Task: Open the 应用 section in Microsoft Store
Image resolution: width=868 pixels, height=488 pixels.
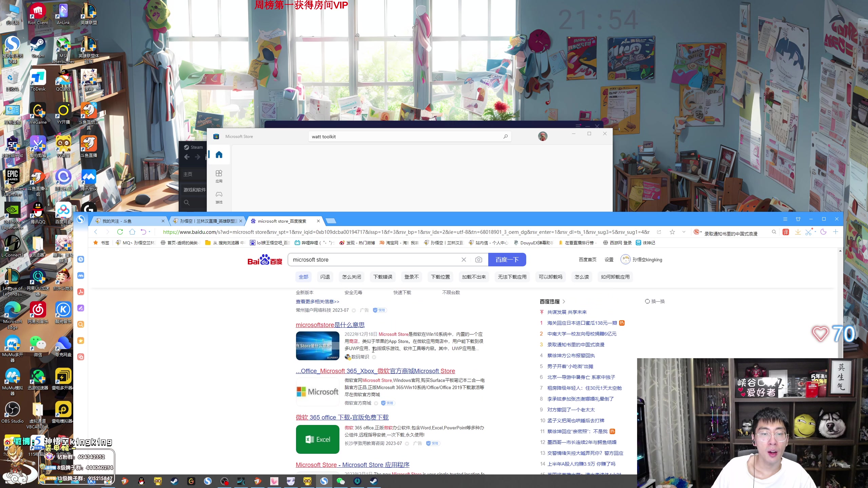Action: click(x=219, y=176)
